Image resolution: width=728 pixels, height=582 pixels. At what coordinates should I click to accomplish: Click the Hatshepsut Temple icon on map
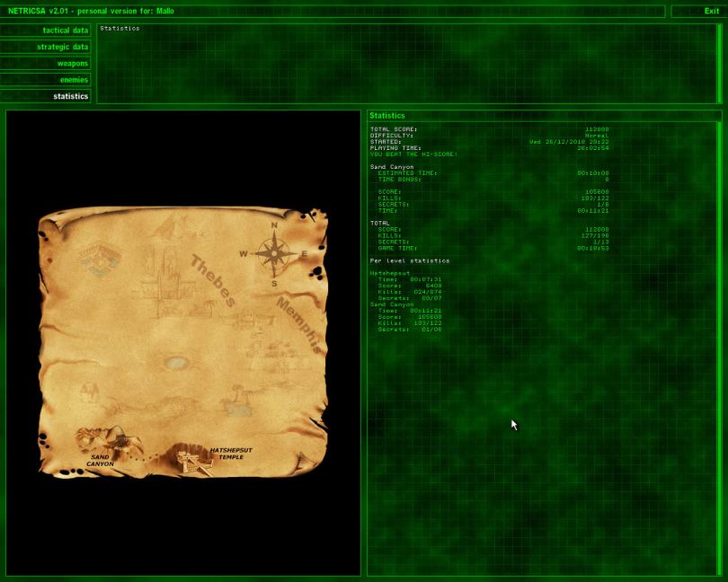pyautogui.click(x=191, y=461)
